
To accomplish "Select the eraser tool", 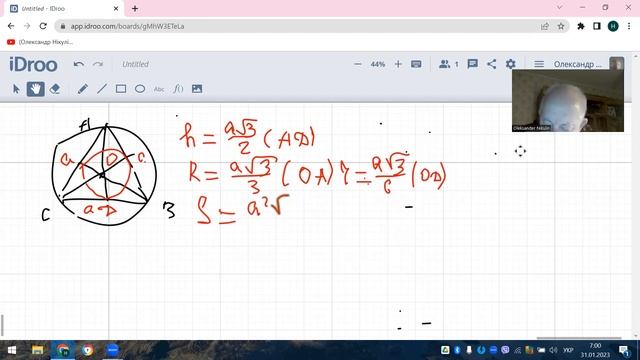I will [x=55, y=89].
